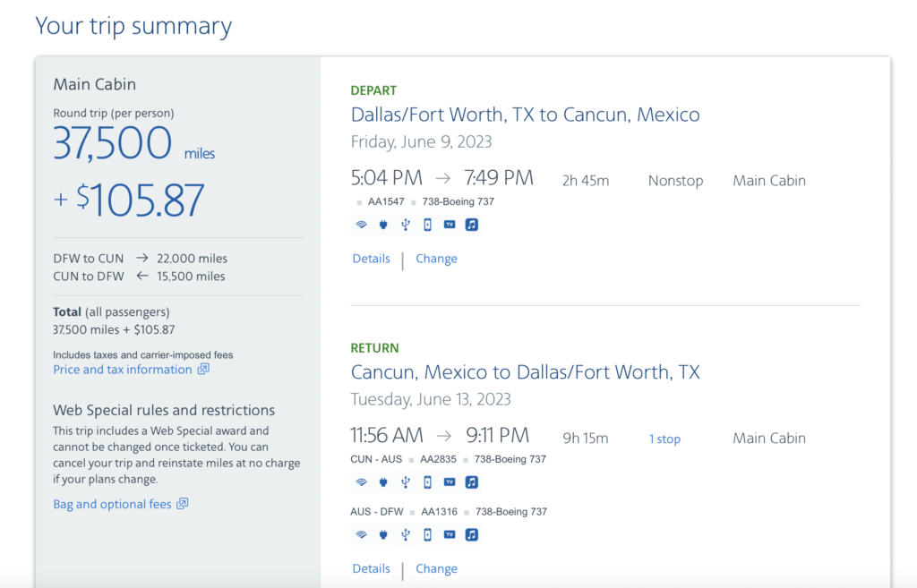The height and width of the screenshot is (588, 917).
Task: Click the music icon for flight AA1547
Action: coord(472,225)
